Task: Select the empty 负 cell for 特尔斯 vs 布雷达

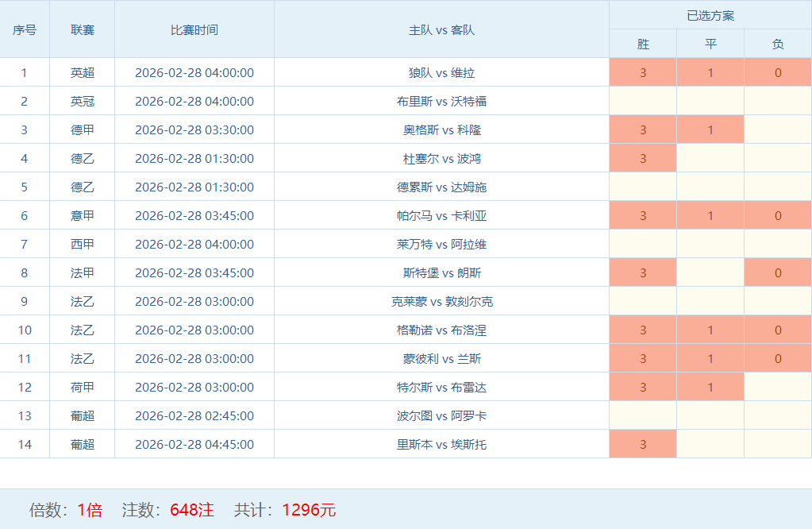Action: pyautogui.click(x=778, y=387)
